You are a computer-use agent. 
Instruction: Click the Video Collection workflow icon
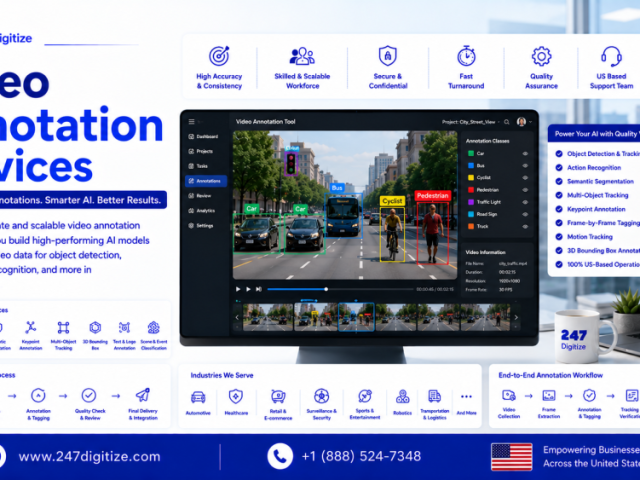coord(509,395)
